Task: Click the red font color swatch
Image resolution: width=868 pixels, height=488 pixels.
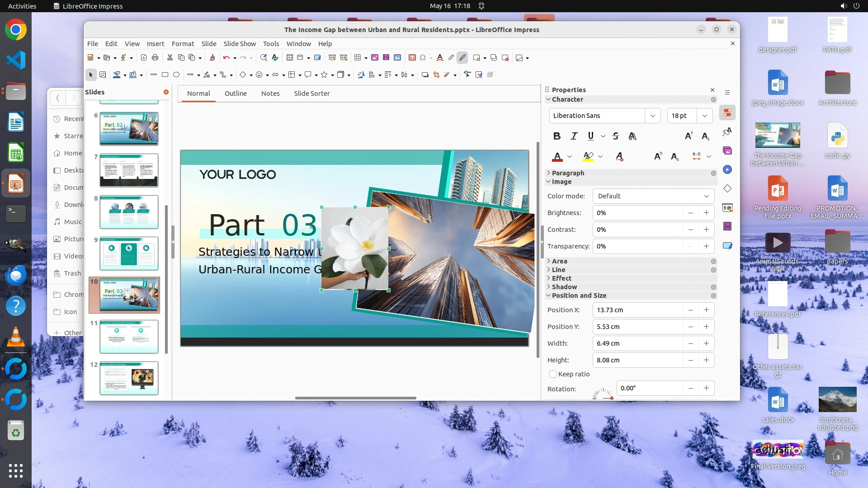Action: [557, 157]
